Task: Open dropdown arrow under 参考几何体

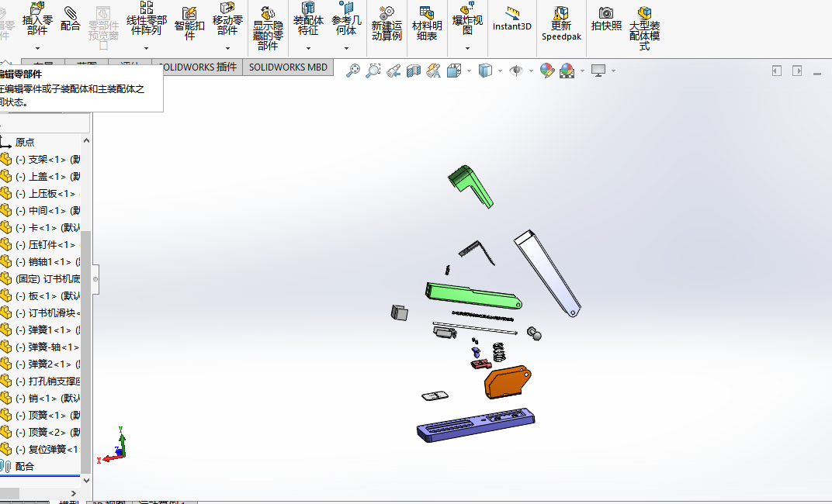Action: pyautogui.click(x=346, y=48)
